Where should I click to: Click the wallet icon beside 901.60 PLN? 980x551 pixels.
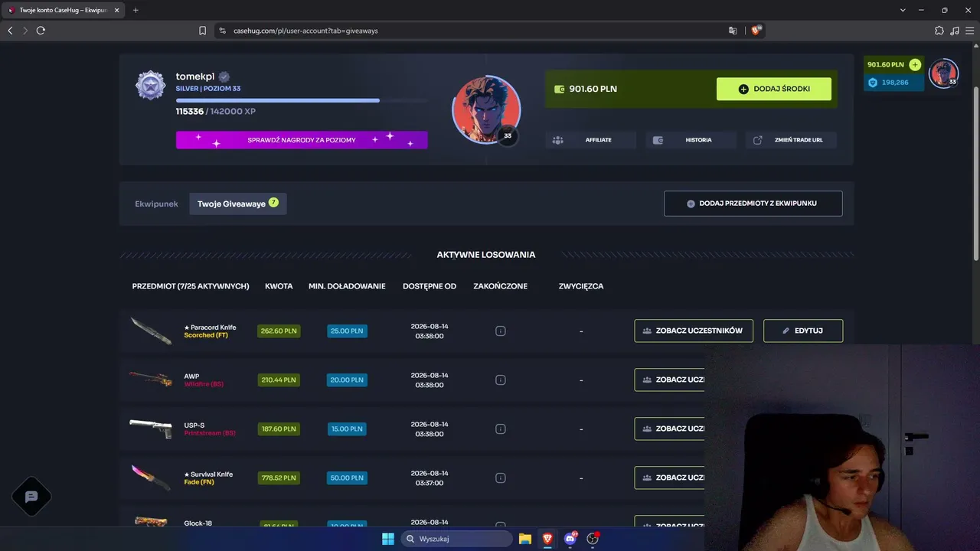(559, 89)
